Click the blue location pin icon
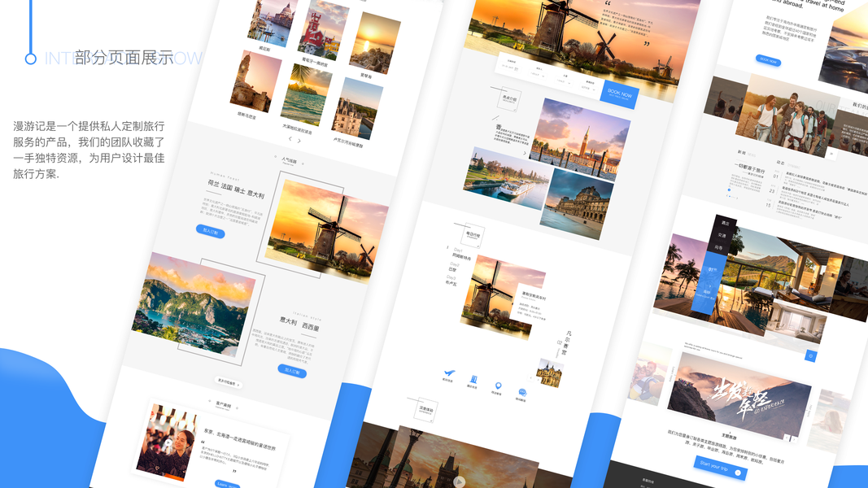Viewport: 868px width, 488px height. tap(498, 386)
